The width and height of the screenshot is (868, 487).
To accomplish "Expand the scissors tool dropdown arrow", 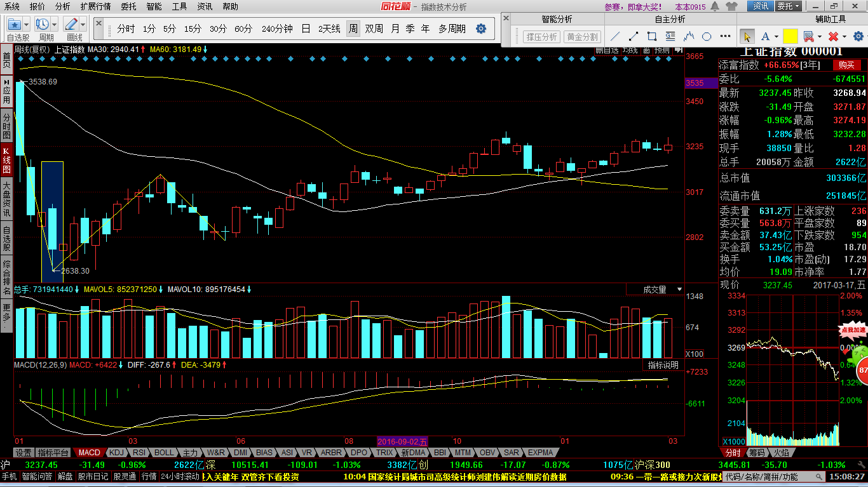I will [820, 36].
